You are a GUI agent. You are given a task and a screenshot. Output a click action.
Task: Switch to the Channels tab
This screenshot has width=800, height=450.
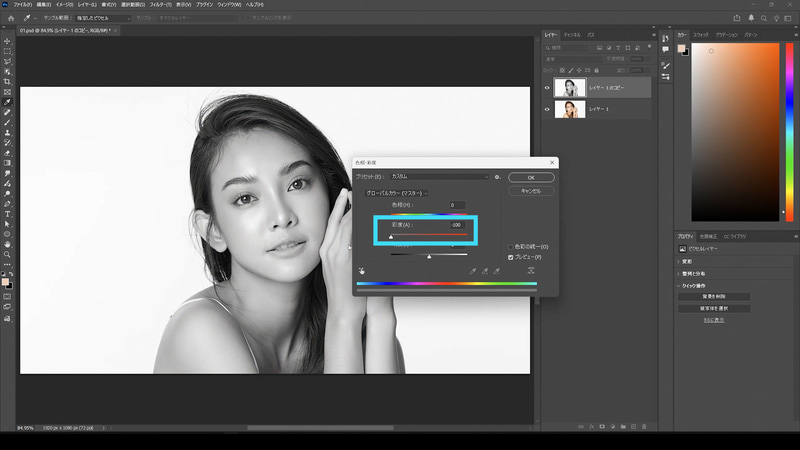click(x=572, y=35)
